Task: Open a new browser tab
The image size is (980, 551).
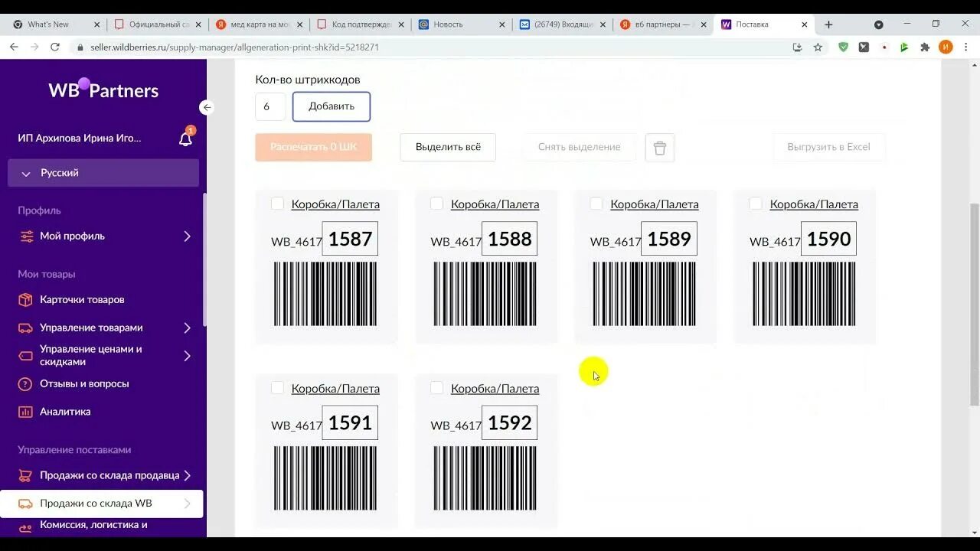Action: coord(828,24)
